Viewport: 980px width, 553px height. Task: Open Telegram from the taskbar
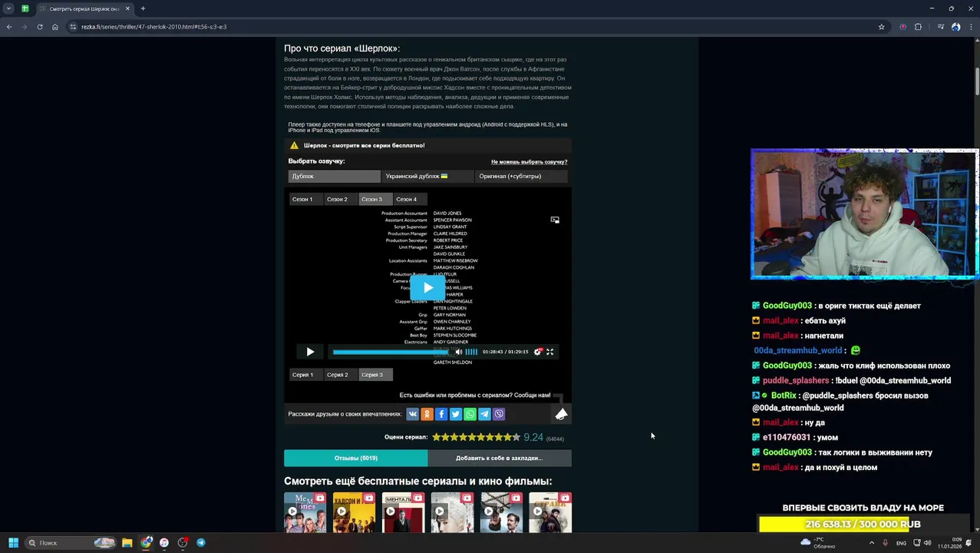point(201,542)
